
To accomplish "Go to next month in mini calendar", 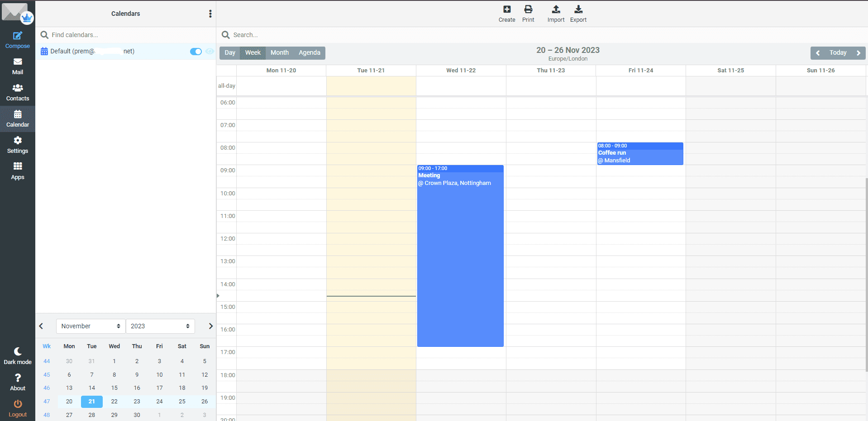I will pyautogui.click(x=210, y=326).
